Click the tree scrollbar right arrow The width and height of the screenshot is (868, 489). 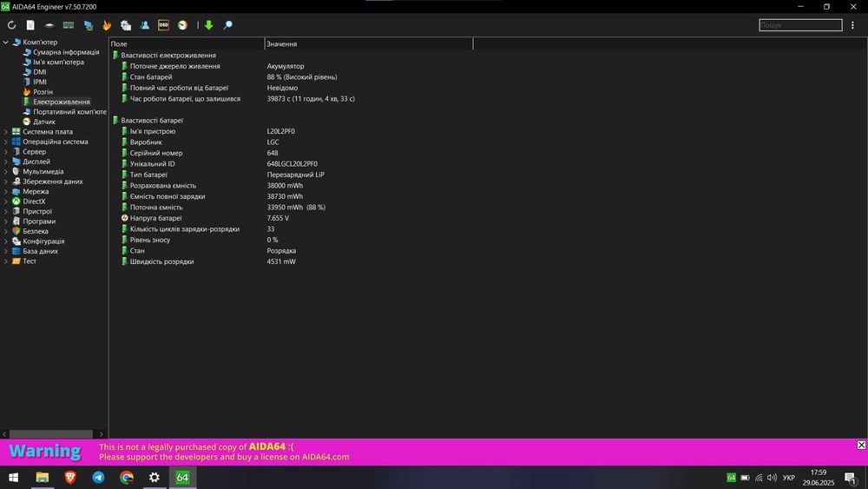101,434
